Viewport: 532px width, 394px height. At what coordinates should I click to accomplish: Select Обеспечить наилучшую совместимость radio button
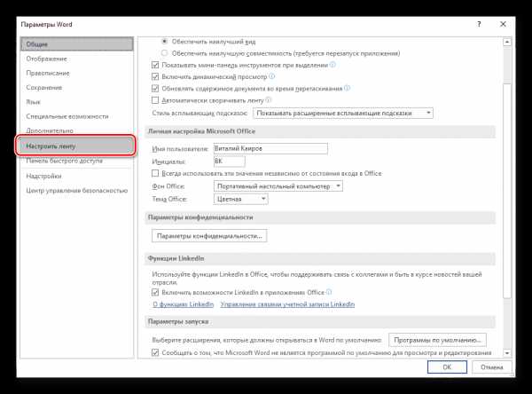(165, 53)
